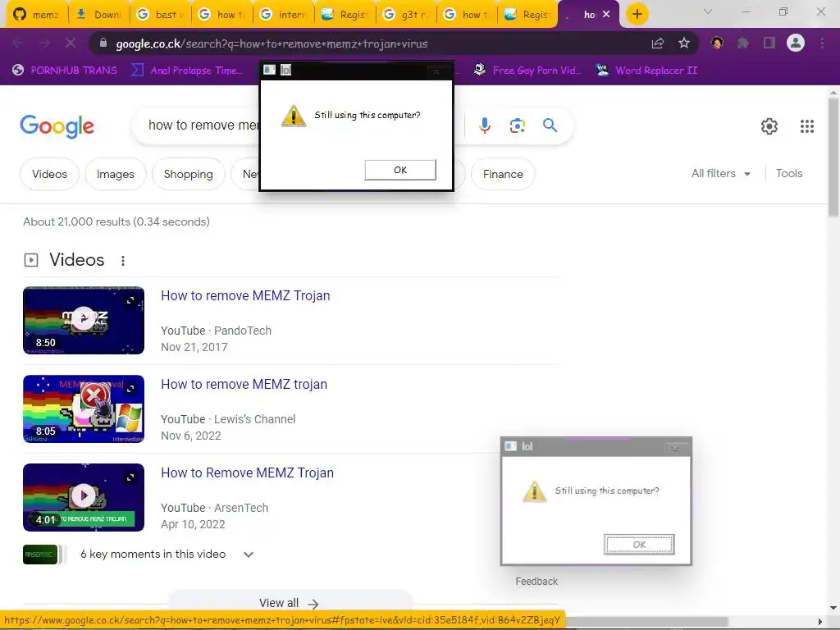840x630 pixels.
Task: Open Videos section more options
Action: (x=123, y=260)
